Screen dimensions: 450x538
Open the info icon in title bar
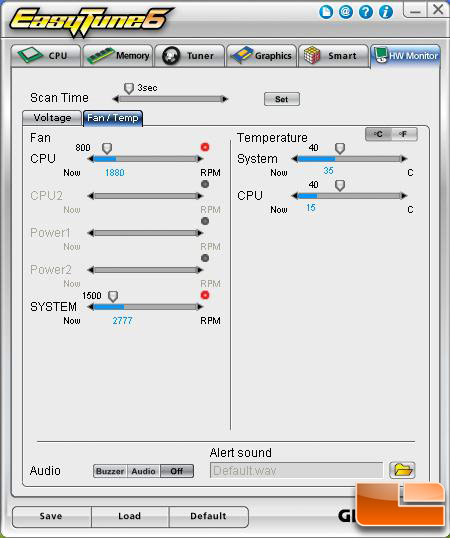386,12
